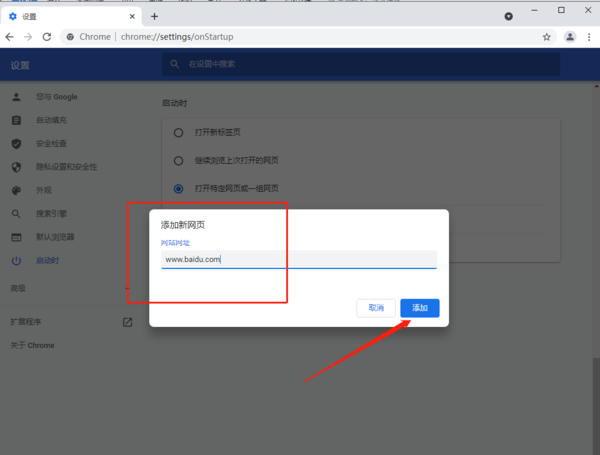Open a new tab with the plus button

[154, 16]
